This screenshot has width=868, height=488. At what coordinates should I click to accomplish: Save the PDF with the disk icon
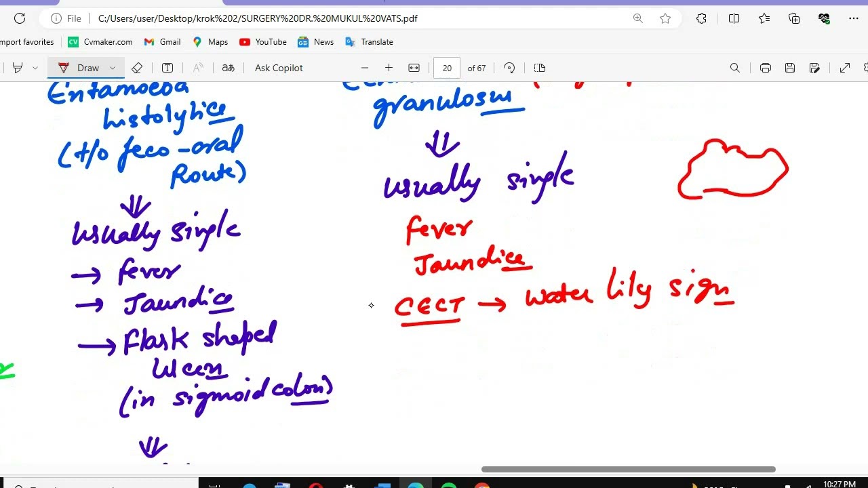(x=790, y=68)
